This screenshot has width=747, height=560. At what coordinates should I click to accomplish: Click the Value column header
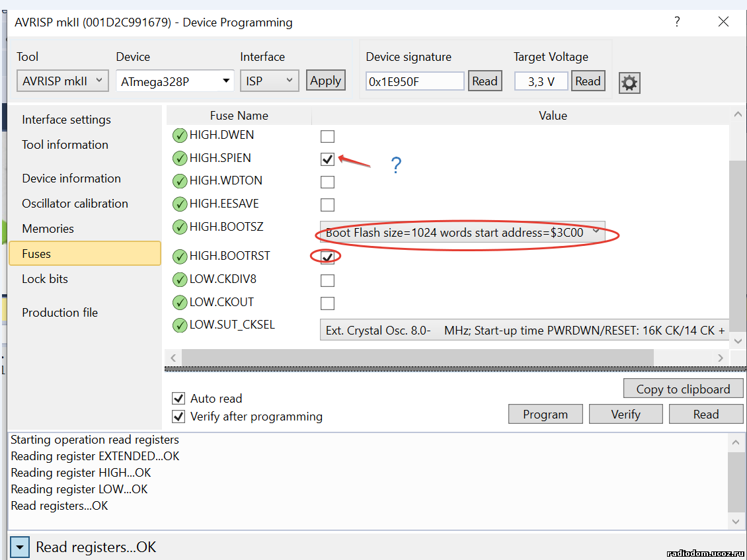tap(553, 116)
